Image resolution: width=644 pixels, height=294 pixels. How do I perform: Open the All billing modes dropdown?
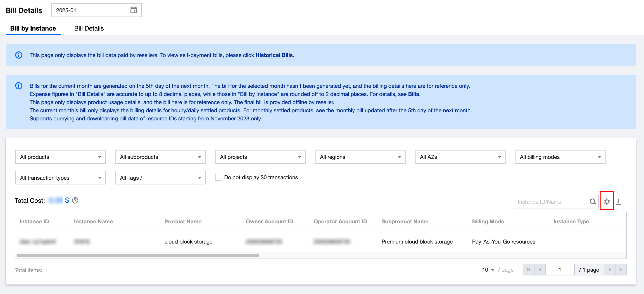[x=560, y=157]
